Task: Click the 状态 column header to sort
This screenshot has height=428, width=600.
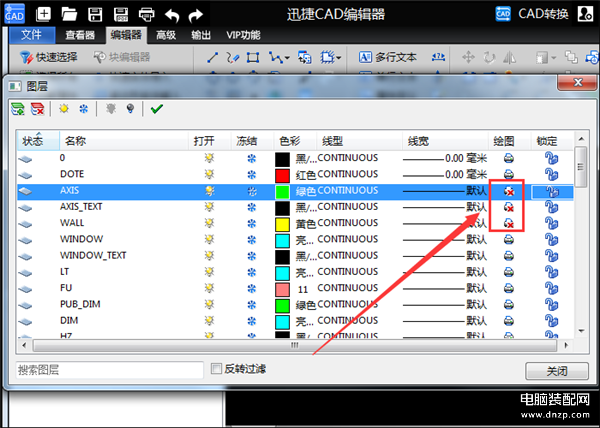Action: [38, 141]
